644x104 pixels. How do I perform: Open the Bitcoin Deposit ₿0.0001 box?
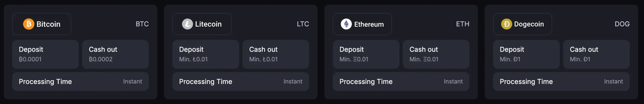click(x=46, y=54)
